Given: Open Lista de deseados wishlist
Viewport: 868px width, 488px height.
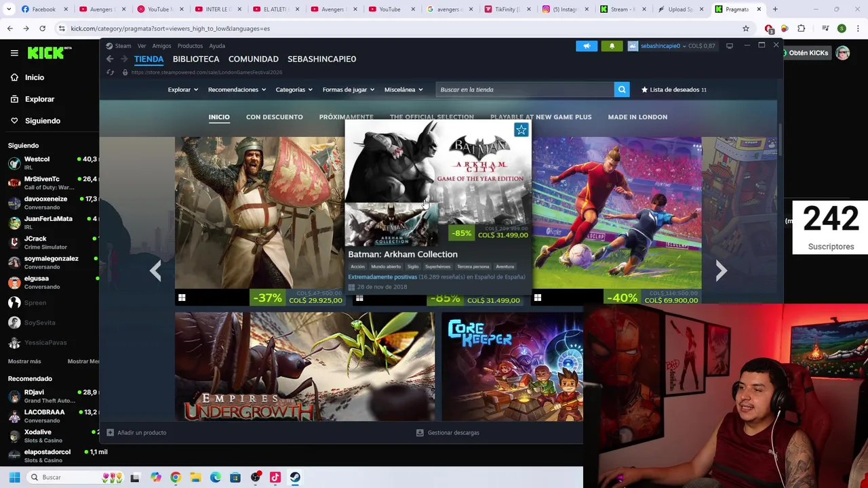Looking at the screenshot, I should pyautogui.click(x=674, y=89).
